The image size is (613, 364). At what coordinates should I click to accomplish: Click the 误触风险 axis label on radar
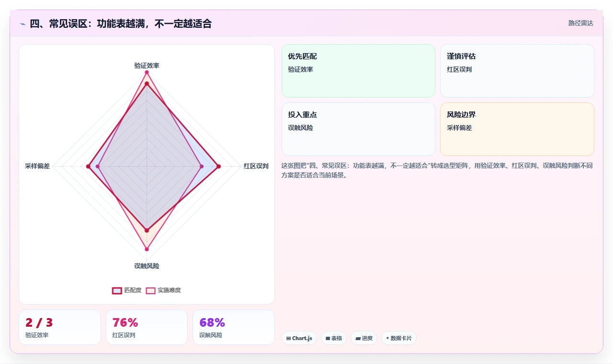pyautogui.click(x=147, y=266)
